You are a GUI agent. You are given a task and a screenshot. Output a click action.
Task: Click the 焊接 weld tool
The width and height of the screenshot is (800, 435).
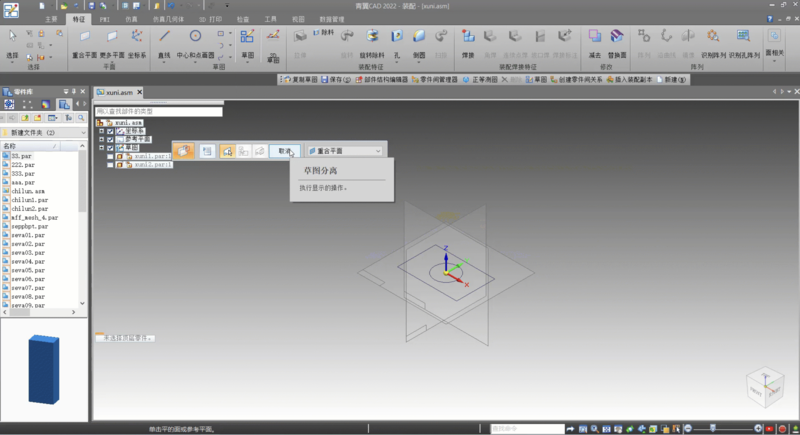(468, 39)
